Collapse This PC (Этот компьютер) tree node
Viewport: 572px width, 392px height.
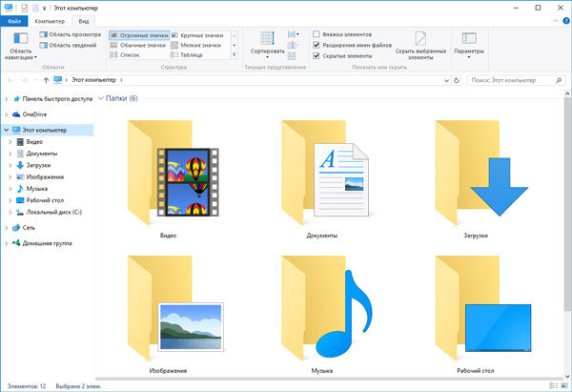[x=7, y=130]
